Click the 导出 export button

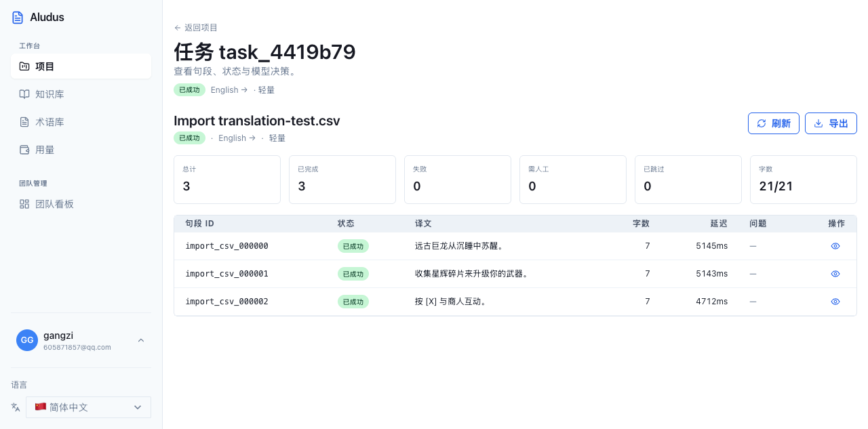[x=831, y=123]
